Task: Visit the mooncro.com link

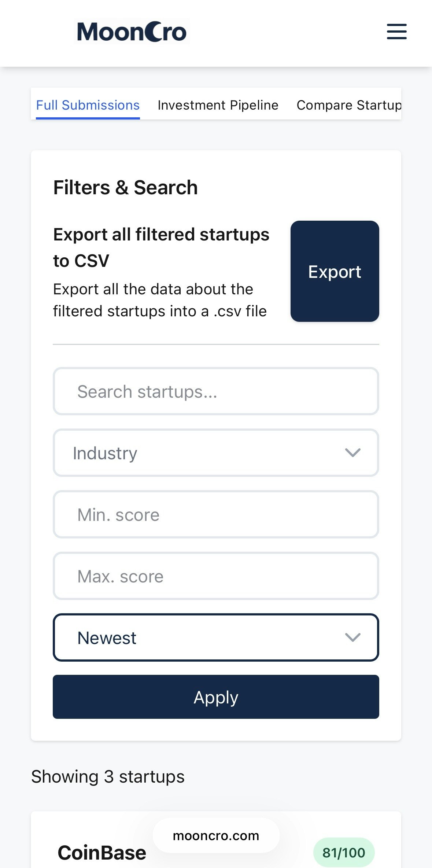Action: tap(216, 836)
